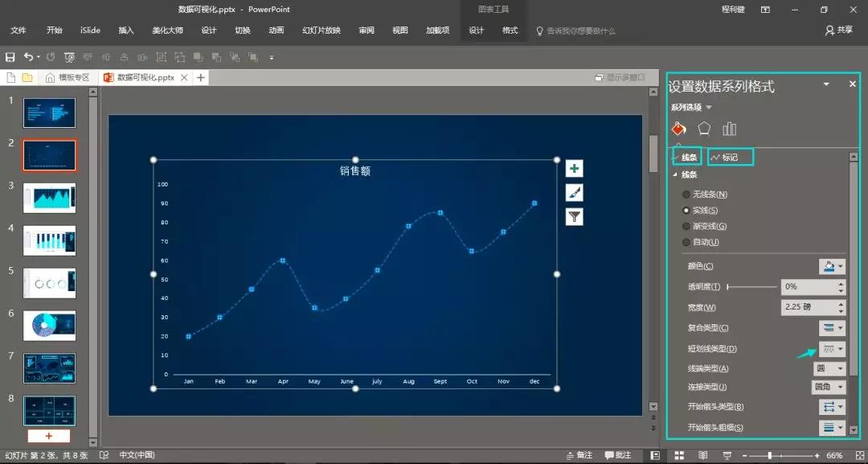Select slide 3 area chart thumbnail
The width and height of the screenshot is (868, 464).
49,198
